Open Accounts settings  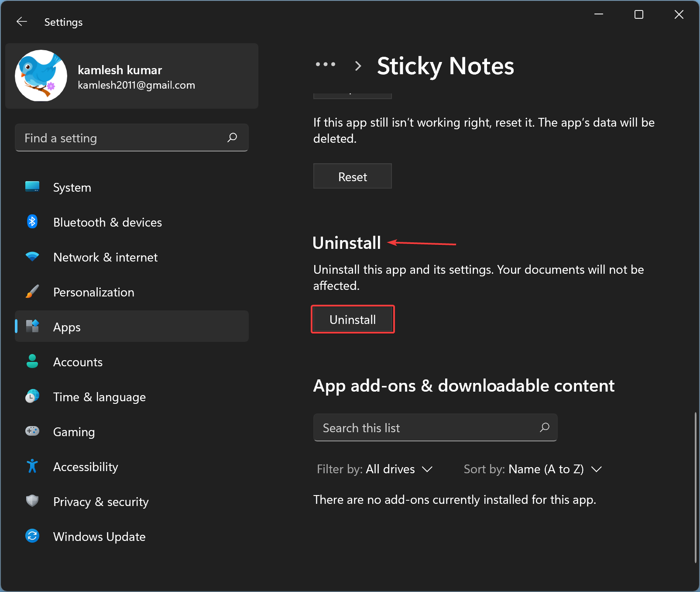[132, 362]
